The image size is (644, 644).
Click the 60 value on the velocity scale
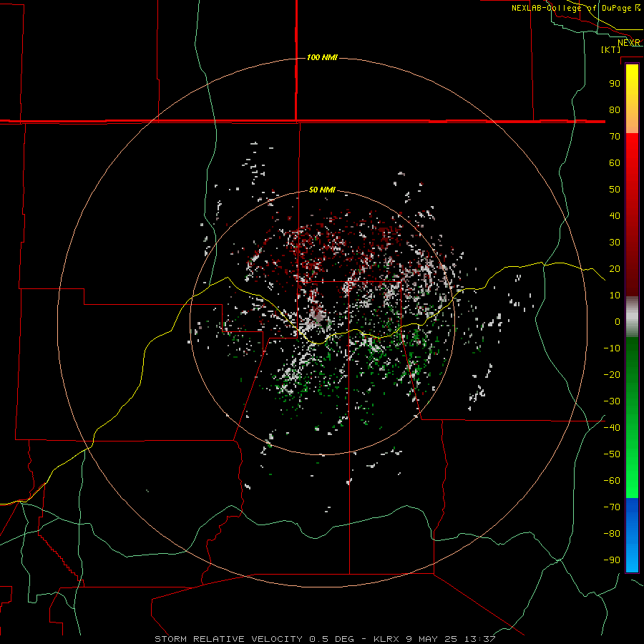point(615,162)
